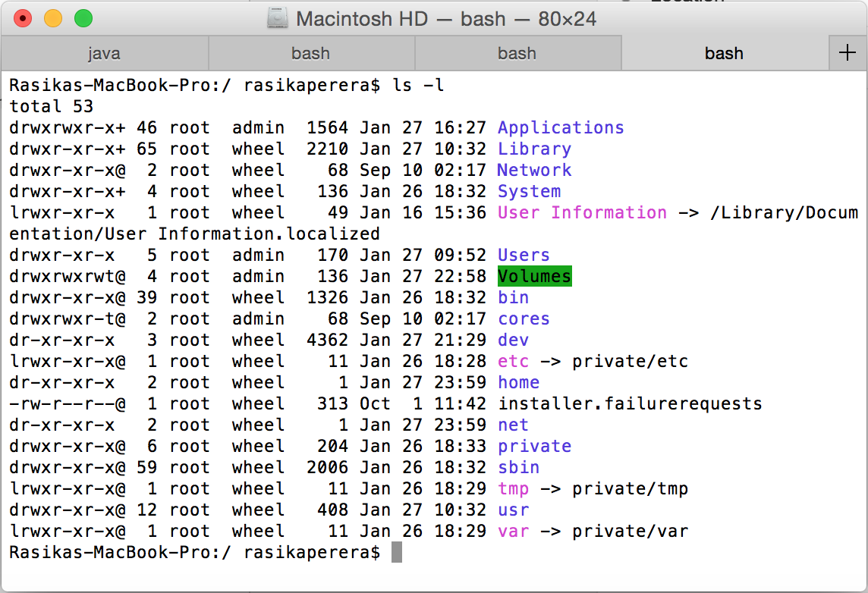Click date 'Oct 1 11:42' of installer file
868x593 pixels.
coord(423,404)
